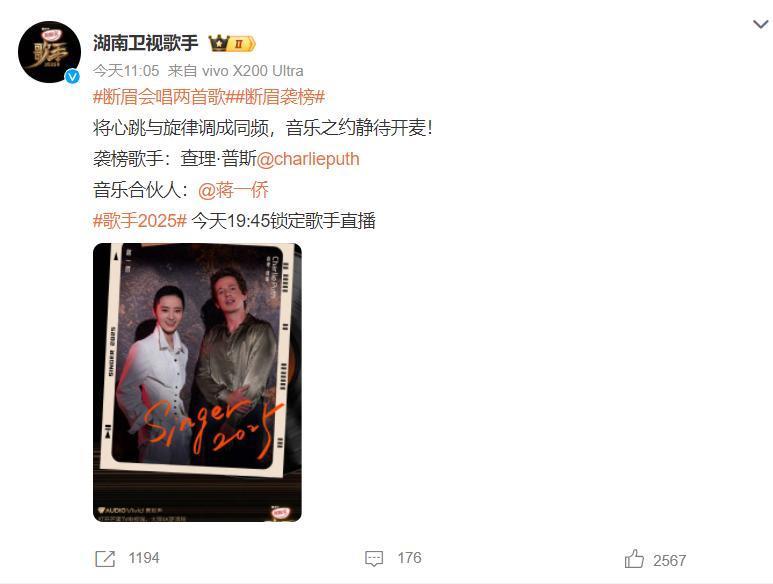Image resolution: width=773 pixels, height=584 pixels.
Task: Like the post with thumbs-up icon
Action: click(x=634, y=559)
